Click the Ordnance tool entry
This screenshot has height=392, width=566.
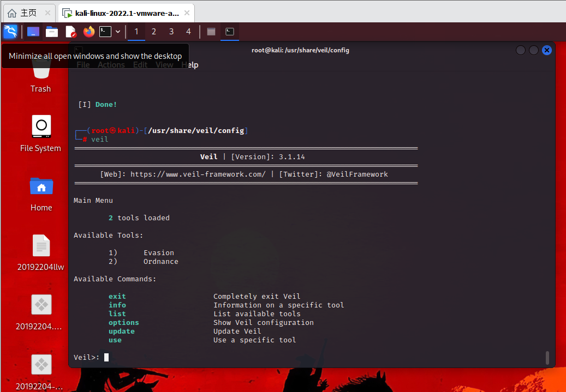click(161, 262)
